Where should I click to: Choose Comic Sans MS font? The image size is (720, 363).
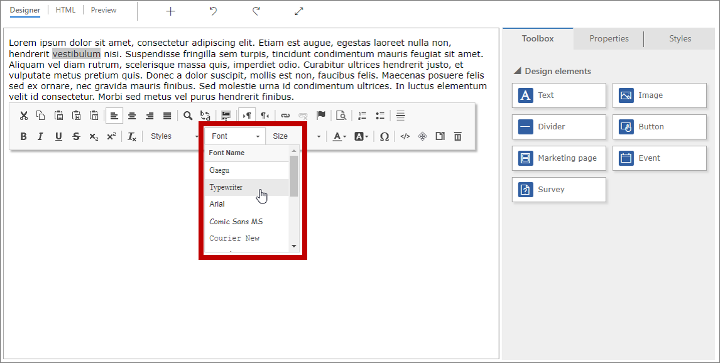click(x=247, y=221)
